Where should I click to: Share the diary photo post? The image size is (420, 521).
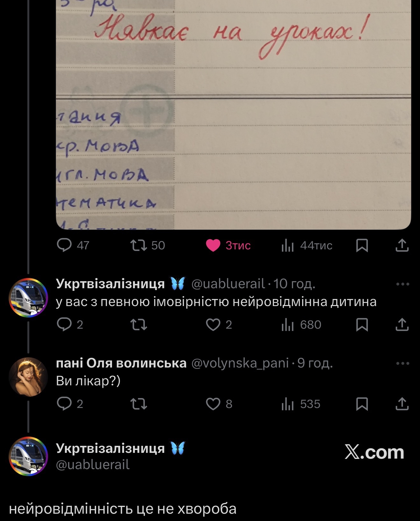coord(402,245)
